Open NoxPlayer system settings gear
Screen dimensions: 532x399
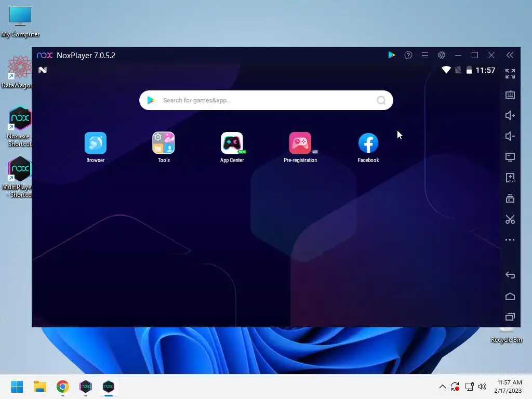point(442,55)
